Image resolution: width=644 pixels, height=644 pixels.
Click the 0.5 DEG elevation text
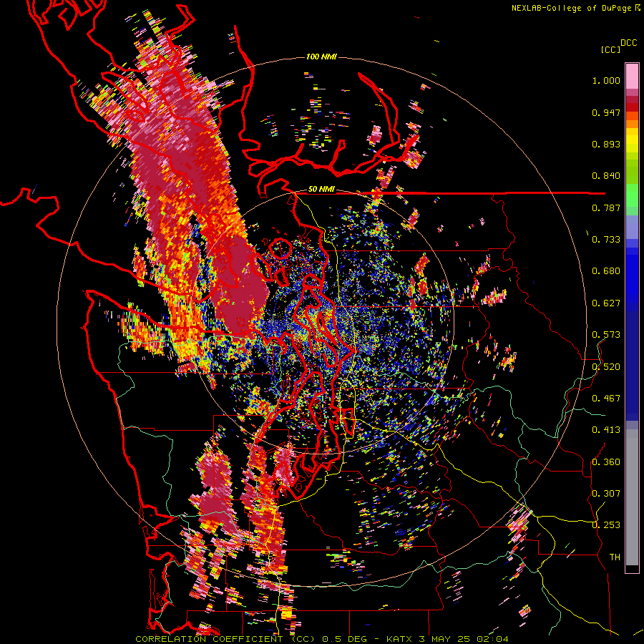coord(344,639)
